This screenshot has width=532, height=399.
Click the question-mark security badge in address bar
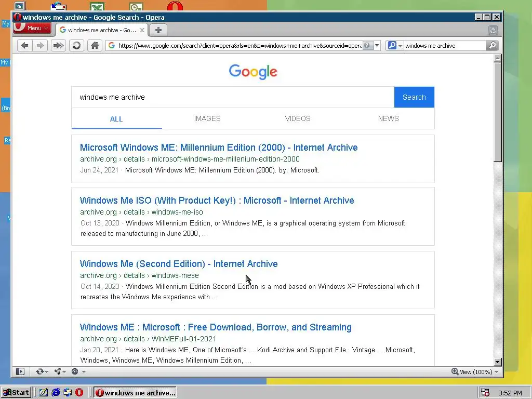368,46
